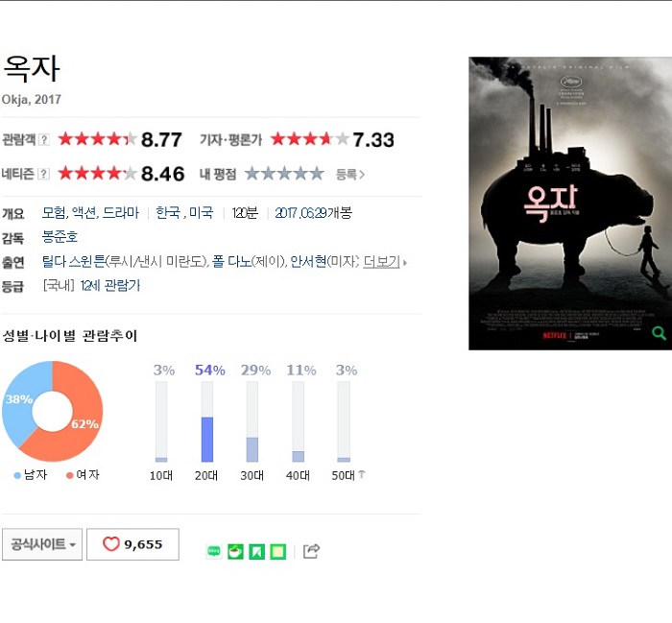
Task: Select the 모험 genre link
Action: (54, 213)
